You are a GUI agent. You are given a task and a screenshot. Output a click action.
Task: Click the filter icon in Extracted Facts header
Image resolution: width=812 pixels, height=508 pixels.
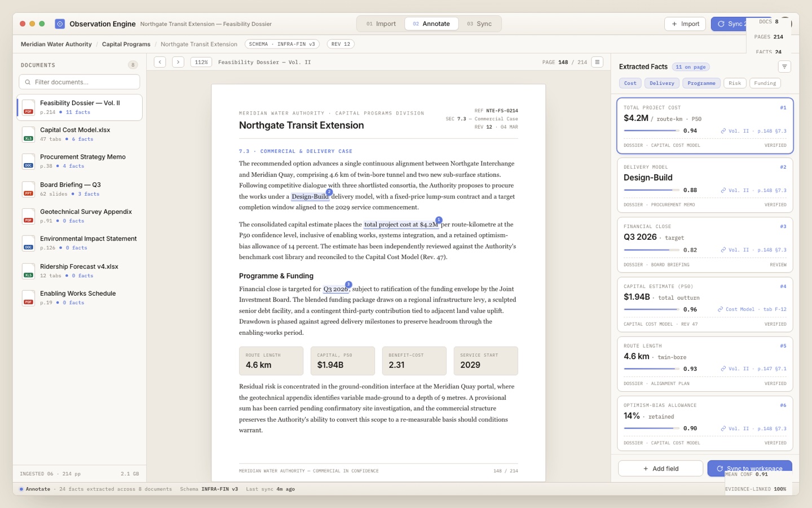point(784,67)
